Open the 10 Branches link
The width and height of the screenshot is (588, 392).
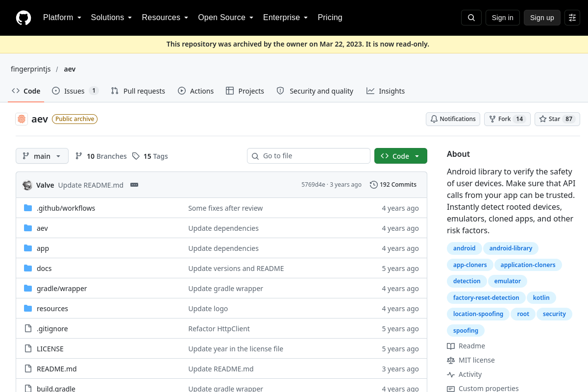[101, 156]
